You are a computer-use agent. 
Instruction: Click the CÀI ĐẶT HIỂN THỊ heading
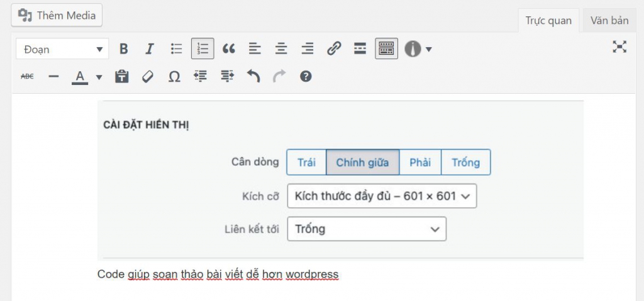(x=146, y=125)
